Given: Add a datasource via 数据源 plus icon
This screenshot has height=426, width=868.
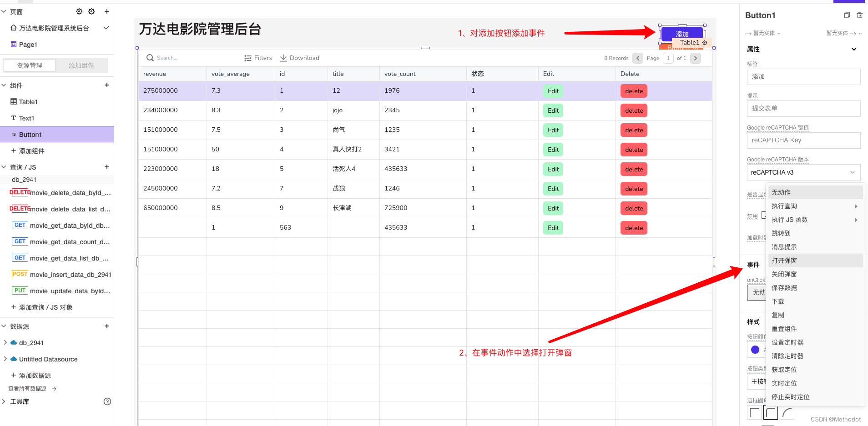Looking at the screenshot, I should [x=107, y=326].
